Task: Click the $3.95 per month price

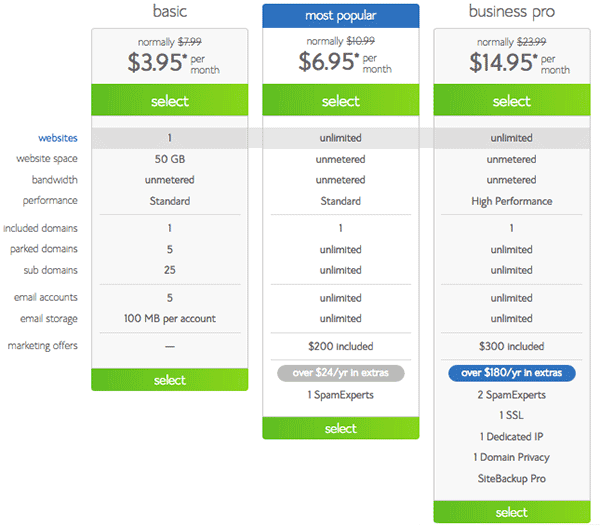Action: point(173,63)
